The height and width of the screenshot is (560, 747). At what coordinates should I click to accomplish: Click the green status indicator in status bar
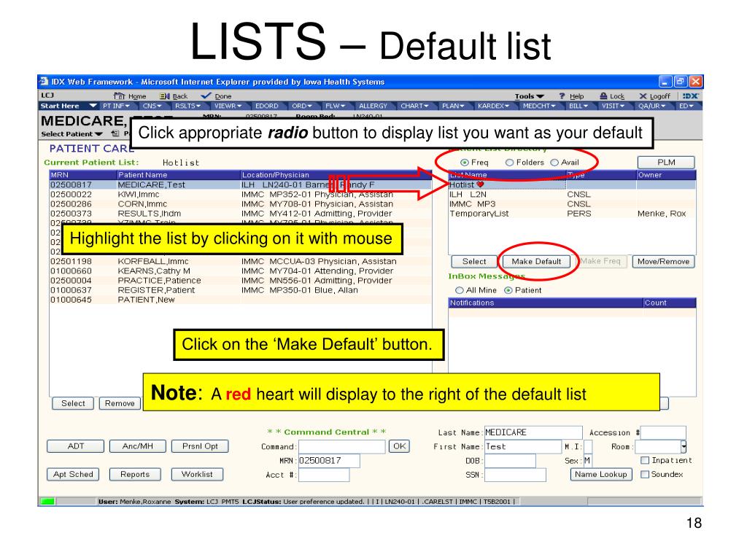point(47,501)
